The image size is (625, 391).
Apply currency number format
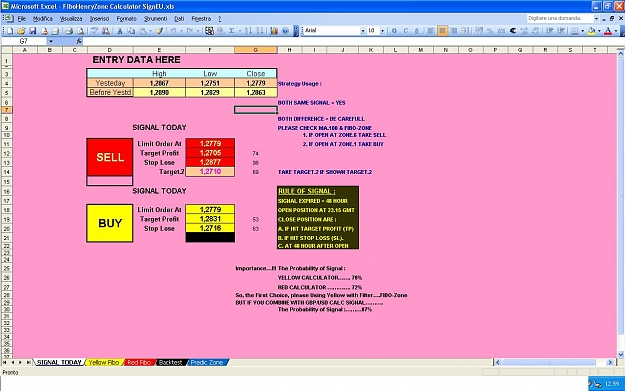479,31
